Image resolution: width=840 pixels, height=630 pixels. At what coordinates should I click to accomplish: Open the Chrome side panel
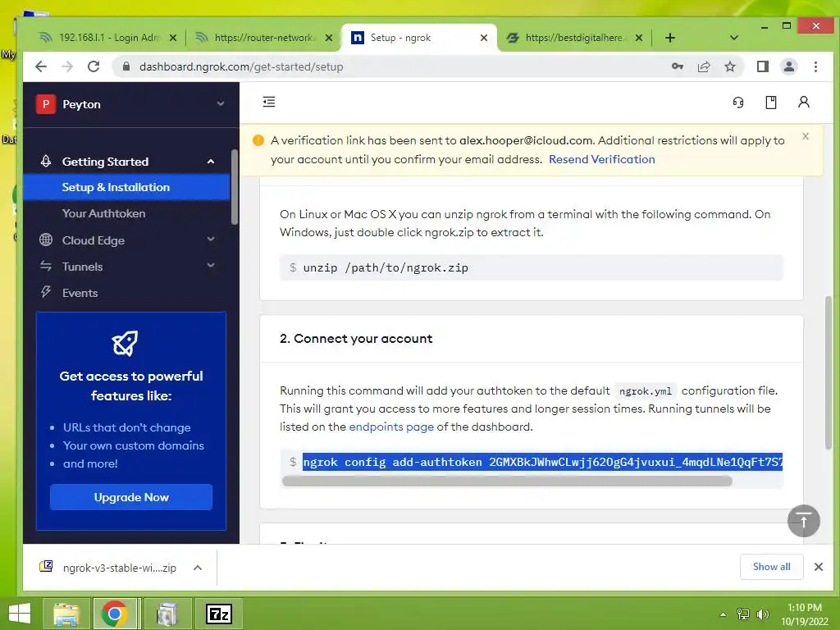(x=762, y=66)
